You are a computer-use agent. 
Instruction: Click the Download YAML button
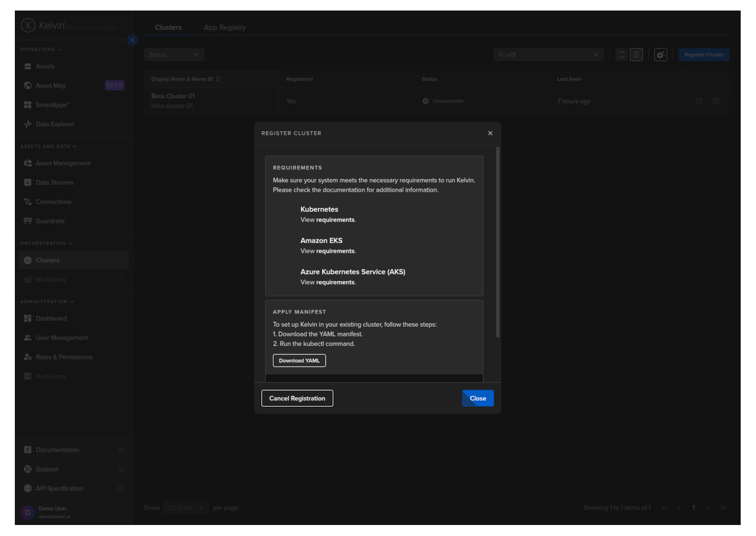(299, 361)
